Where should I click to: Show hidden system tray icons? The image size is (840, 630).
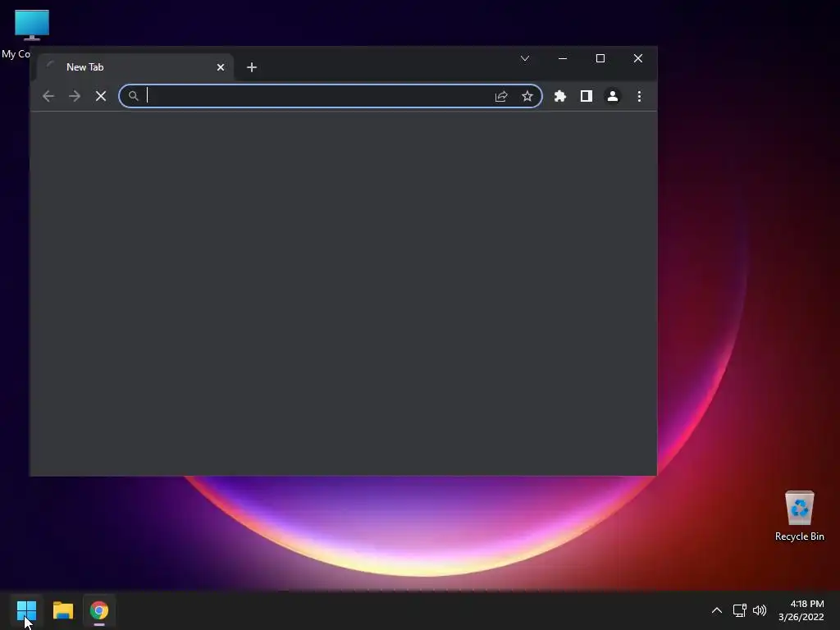coord(717,610)
